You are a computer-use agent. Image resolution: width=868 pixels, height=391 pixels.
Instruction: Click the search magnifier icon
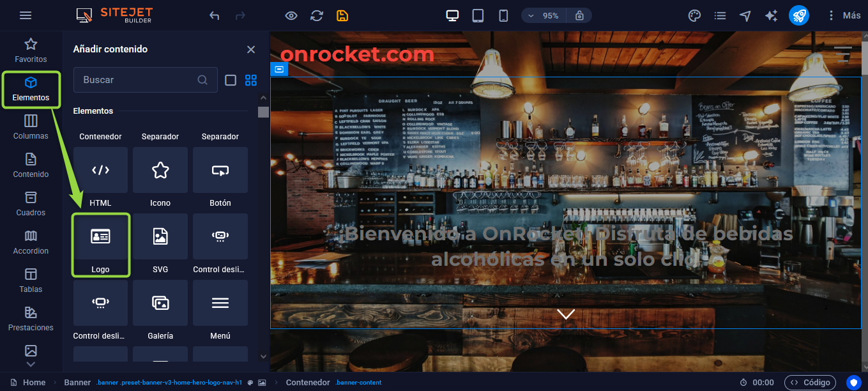tap(202, 80)
